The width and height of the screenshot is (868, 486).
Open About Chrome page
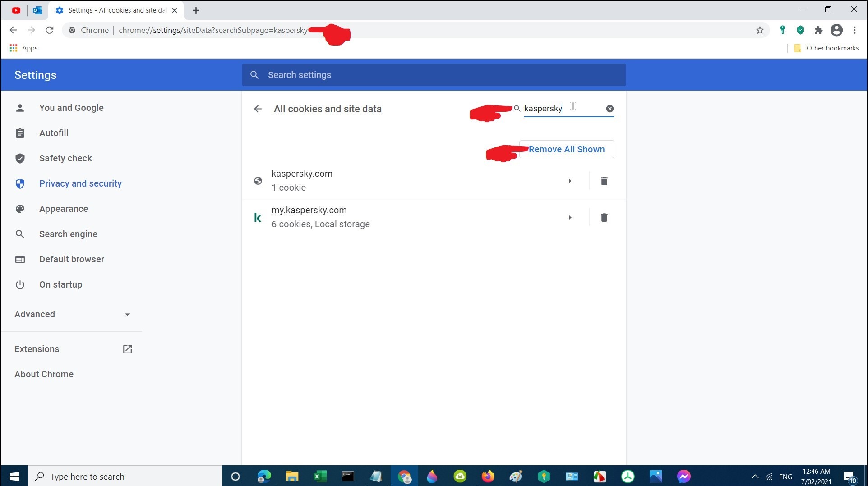coord(44,374)
